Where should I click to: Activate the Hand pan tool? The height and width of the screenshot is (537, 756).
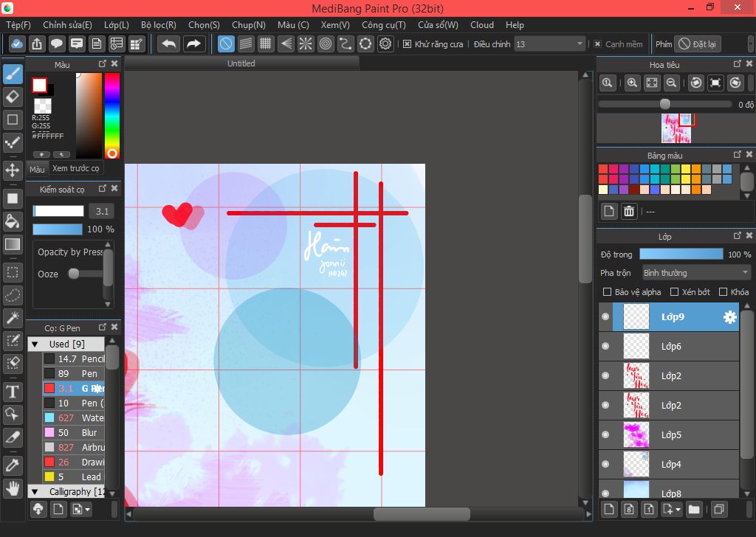point(13,488)
